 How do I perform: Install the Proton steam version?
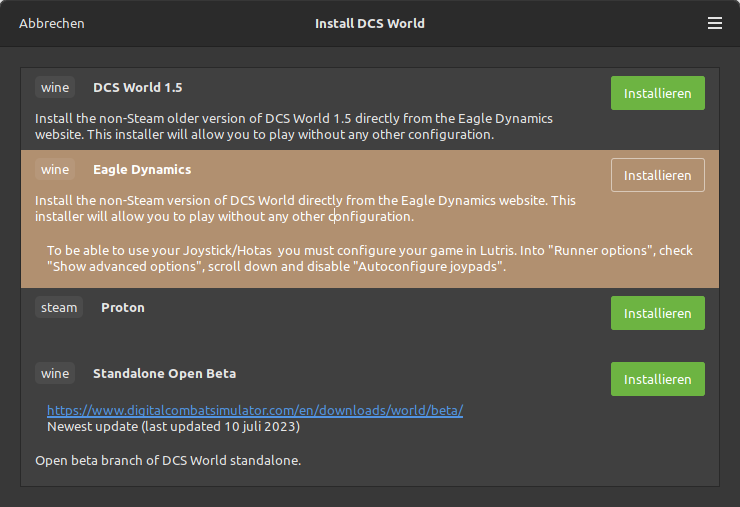click(x=657, y=313)
